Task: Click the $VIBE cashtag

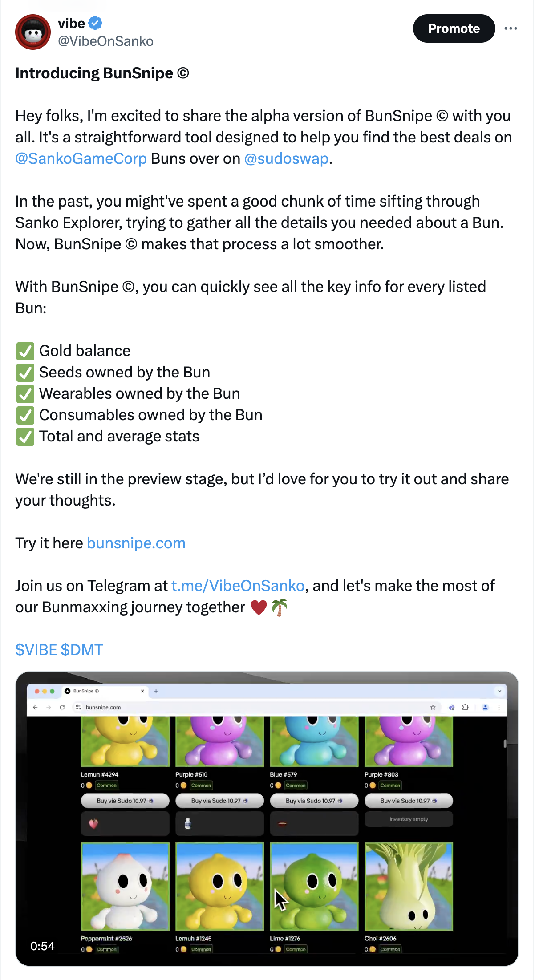Action: pos(36,650)
